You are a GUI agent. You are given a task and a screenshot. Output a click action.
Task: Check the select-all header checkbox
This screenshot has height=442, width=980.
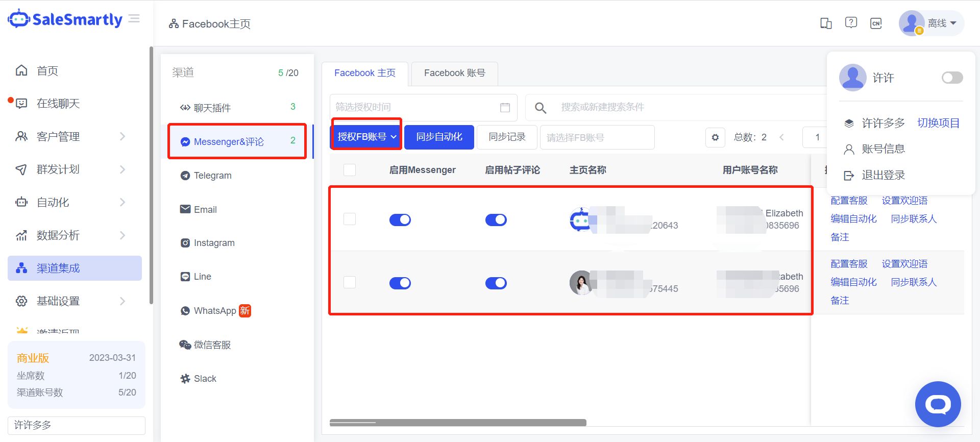point(350,170)
